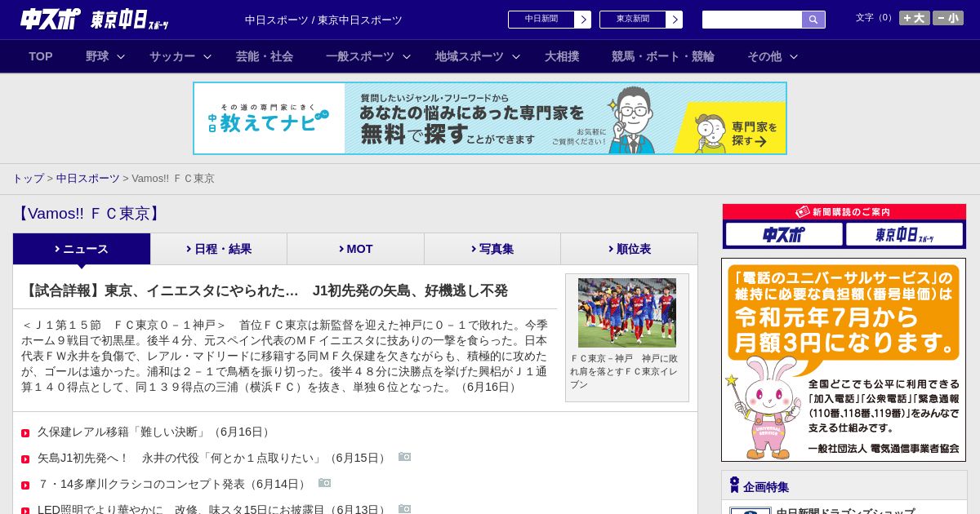
Task: Open 大相撲 in the navigation bar
Action: pos(562,56)
